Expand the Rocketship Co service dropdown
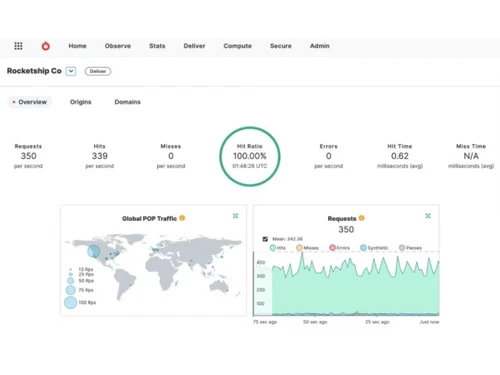 [71, 71]
